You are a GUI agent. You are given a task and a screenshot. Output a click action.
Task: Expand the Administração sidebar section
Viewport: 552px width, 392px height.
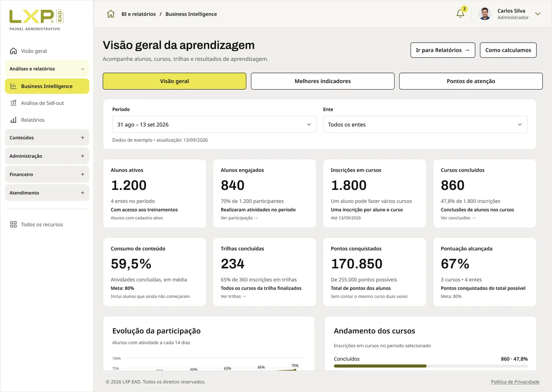click(47, 156)
